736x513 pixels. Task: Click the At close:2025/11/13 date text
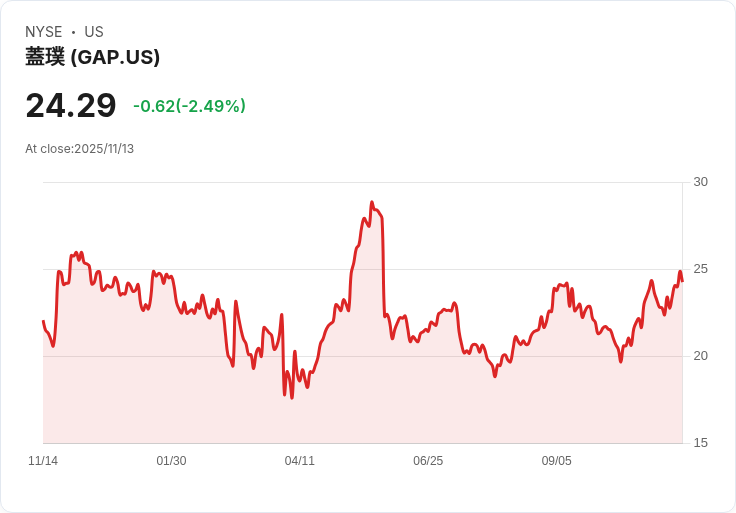pos(79,149)
